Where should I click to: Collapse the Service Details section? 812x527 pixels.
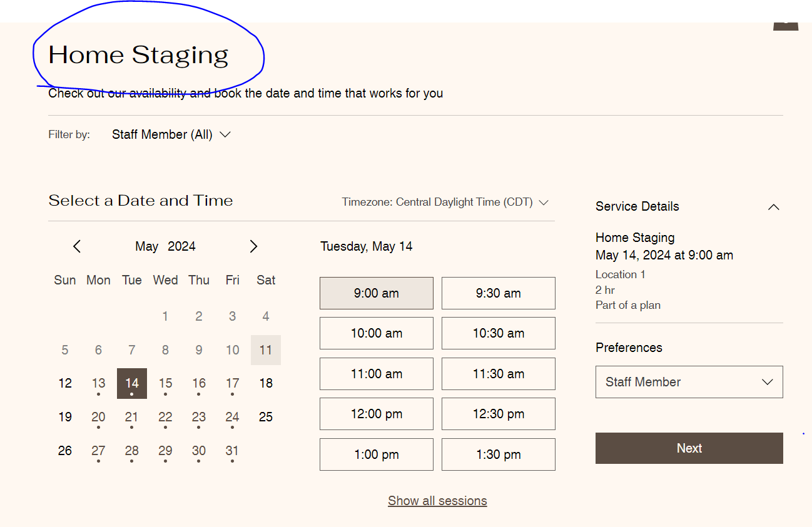773,207
